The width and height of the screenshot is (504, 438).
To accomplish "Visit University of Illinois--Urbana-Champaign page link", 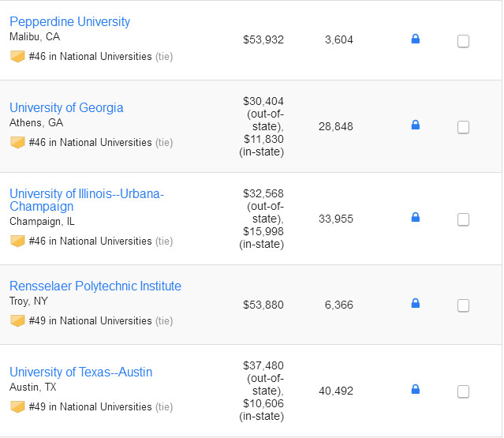I will (x=87, y=193).
